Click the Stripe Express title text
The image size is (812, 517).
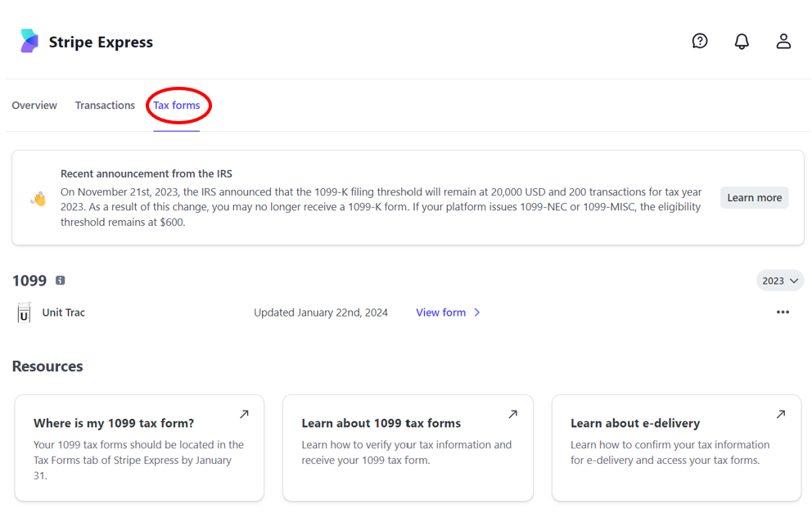click(101, 43)
